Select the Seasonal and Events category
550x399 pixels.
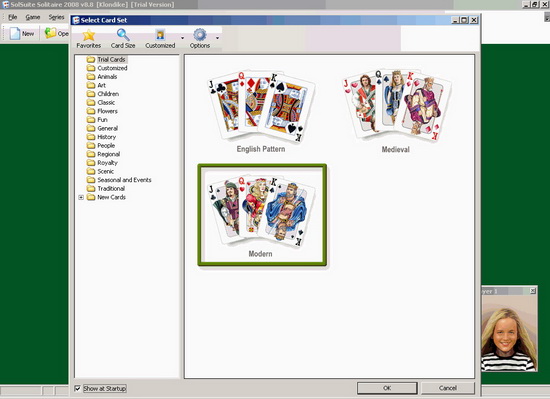pos(124,180)
